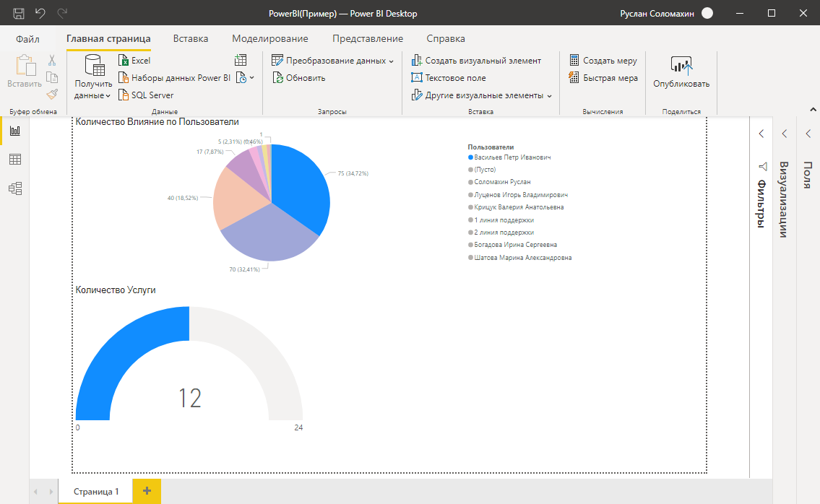Image resolution: width=820 pixels, height=504 pixels.
Task: Expand the Get data (Получить данные) dropdown
Action: pyautogui.click(x=93, y=95)
